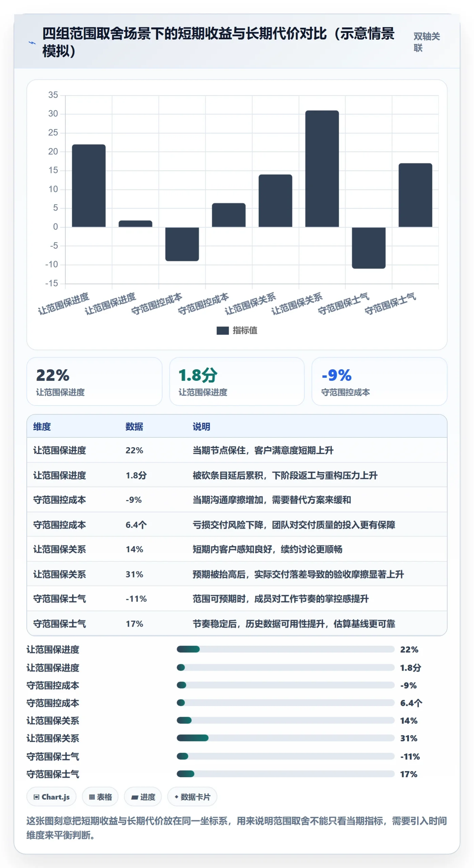Open the -9% 守范围控成本 stat card
Image resolution: width=474 pixels, height=868 pixels.
click(379, 381)
